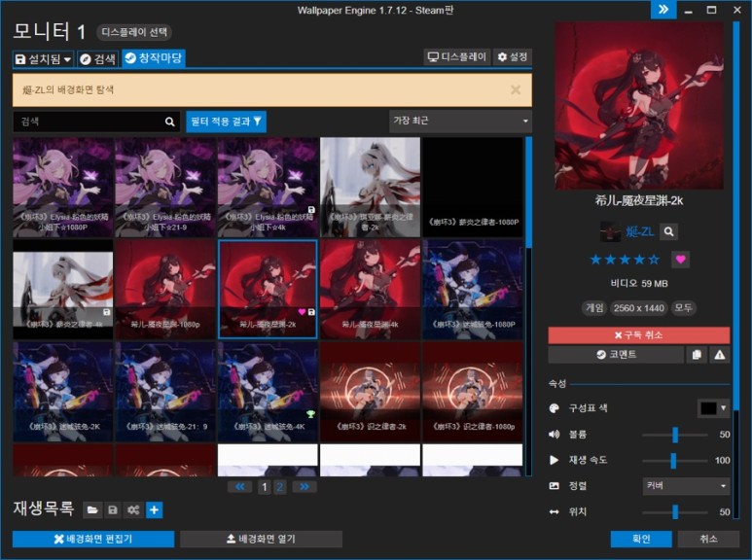Select 薪炎之律者-2k wallpaper thumbnail
Image resolution: width=752 pixels, height=560 pixels.
[370, 187]
